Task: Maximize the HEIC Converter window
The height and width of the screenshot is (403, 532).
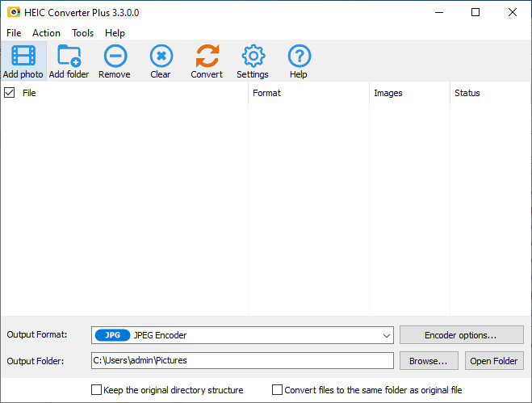Action: pyautogui.click(x=475, y=13)
